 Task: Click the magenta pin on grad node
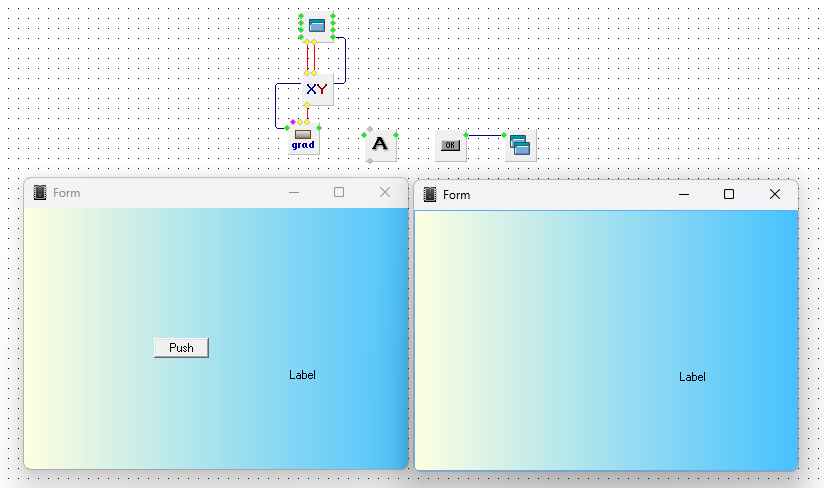point(292,122)
